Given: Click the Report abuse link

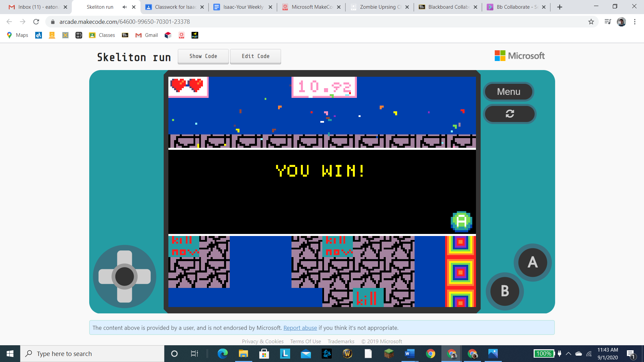Looking at the screenshot, I should (300, 328).
